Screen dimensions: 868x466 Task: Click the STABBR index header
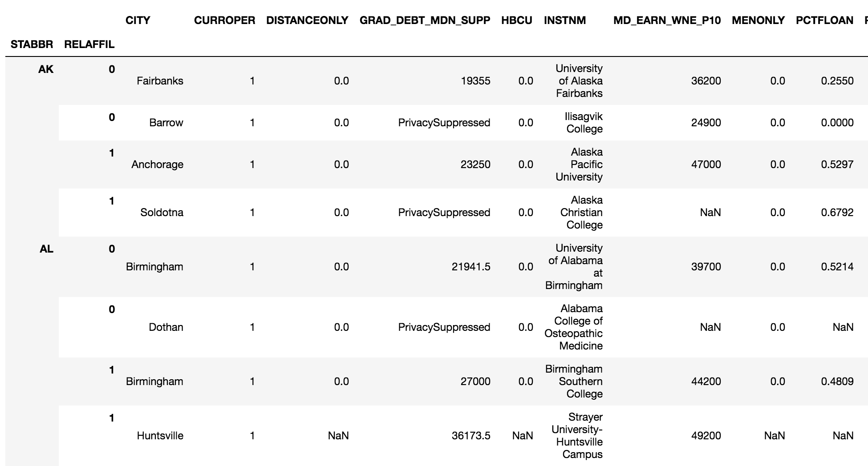[32, 44]
